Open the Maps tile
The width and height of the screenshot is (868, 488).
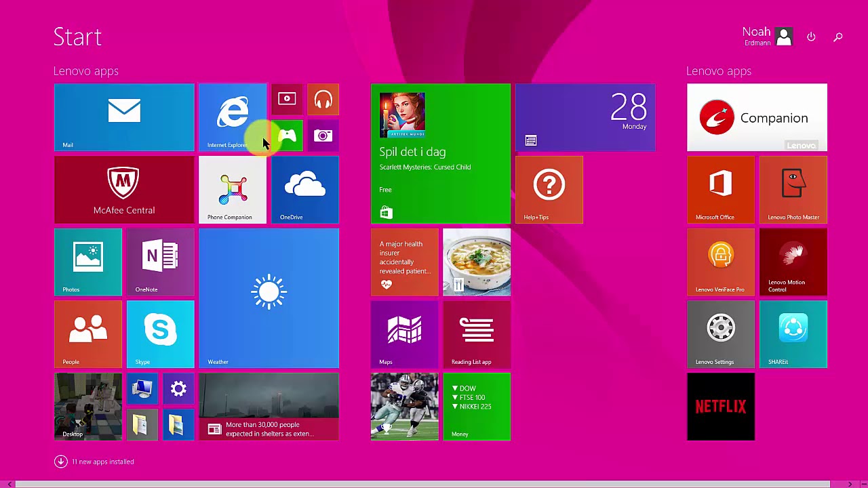(405, 334)
